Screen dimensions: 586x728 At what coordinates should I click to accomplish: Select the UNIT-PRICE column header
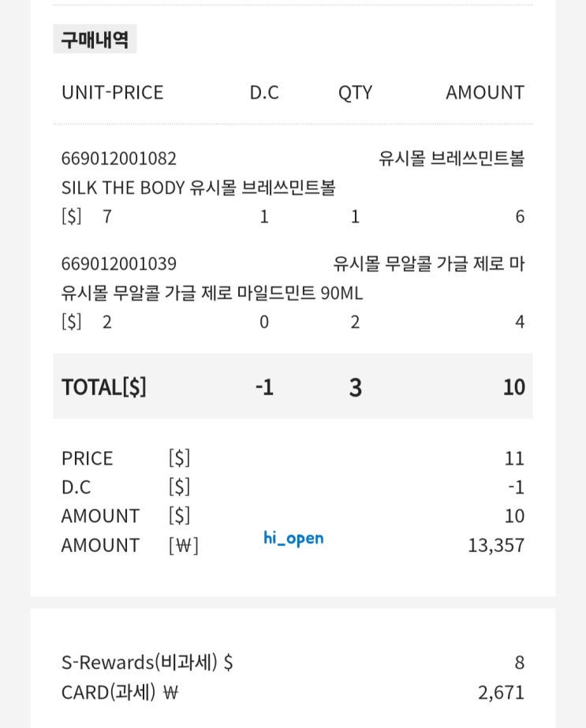click(x=112, y=92)
